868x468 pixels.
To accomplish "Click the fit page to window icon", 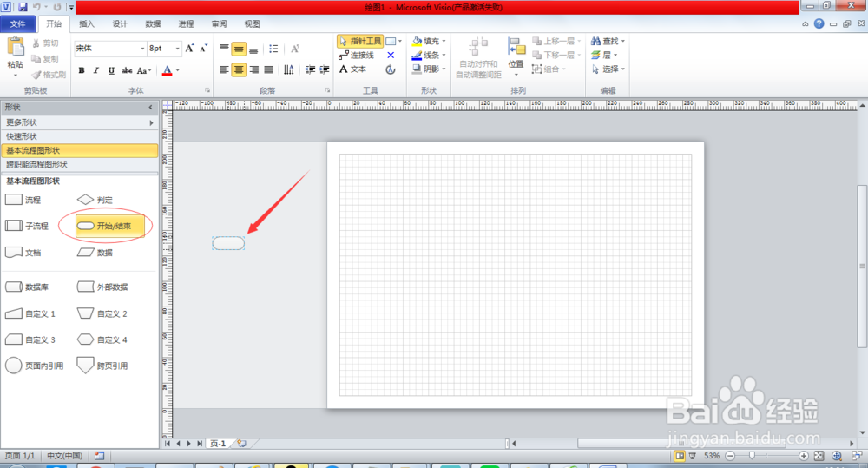I will coord(819,455).
